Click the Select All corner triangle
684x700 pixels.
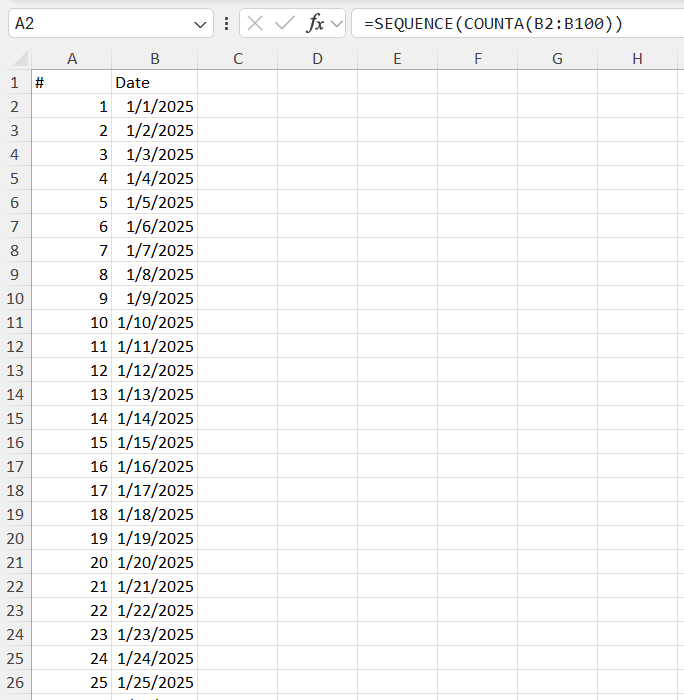(x=19, y=58)
